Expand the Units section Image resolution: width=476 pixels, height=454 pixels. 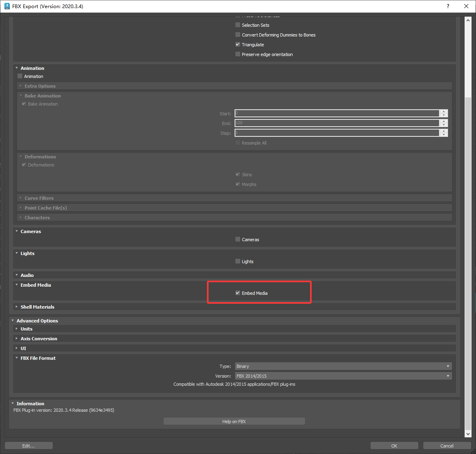[x=17, y=329]
